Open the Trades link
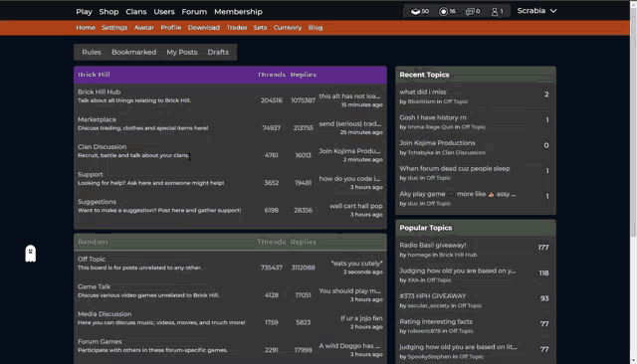Image resolution: width=637 pixels, height=364 pixels. point(237,28)
